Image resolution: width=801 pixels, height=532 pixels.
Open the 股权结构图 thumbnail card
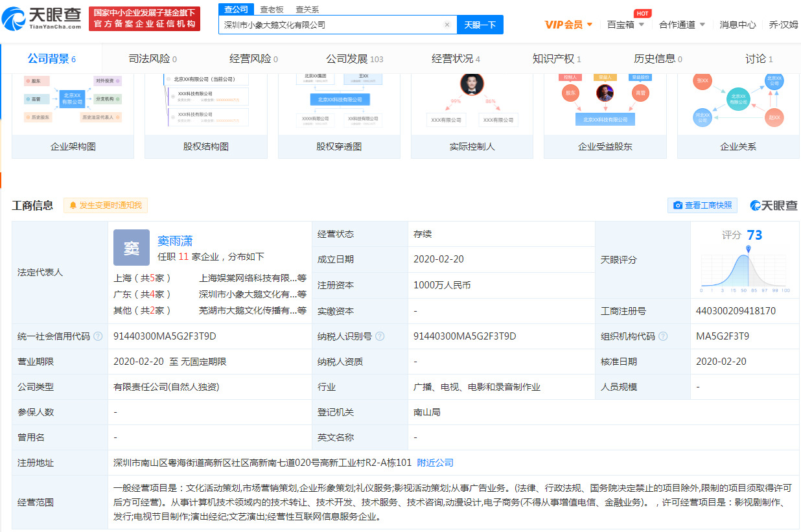(206, 117)
